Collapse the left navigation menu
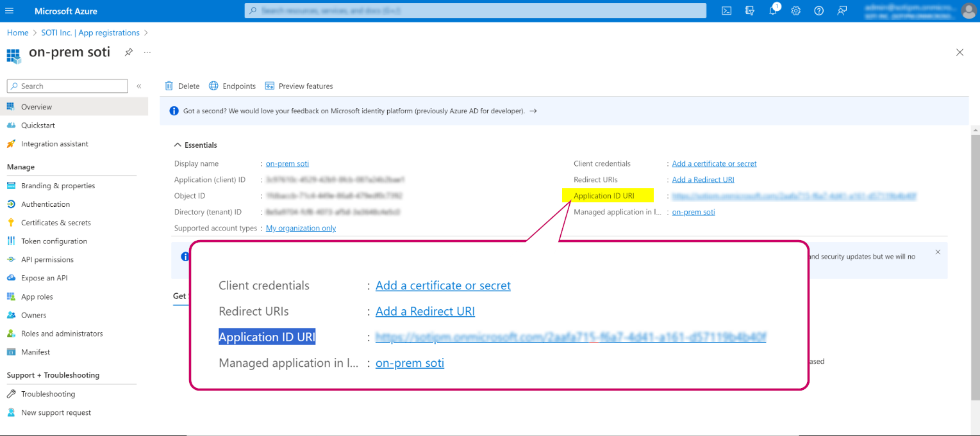Screen dimensions: 980x436 click(x=139, y=86)
